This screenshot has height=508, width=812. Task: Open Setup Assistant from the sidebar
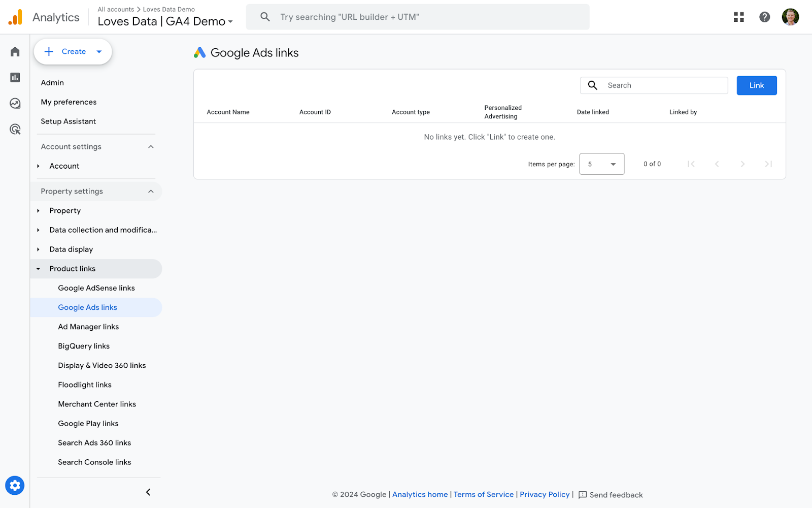[x=68, y=121]
